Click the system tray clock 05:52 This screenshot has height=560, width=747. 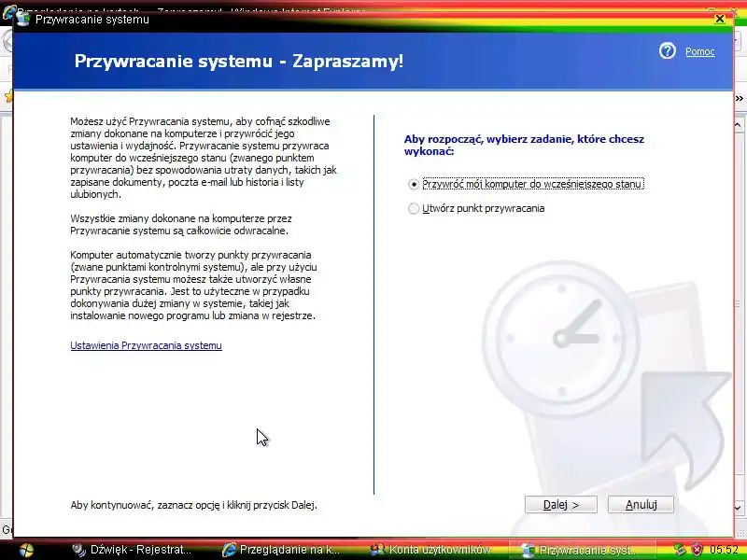tap(724, 550)
